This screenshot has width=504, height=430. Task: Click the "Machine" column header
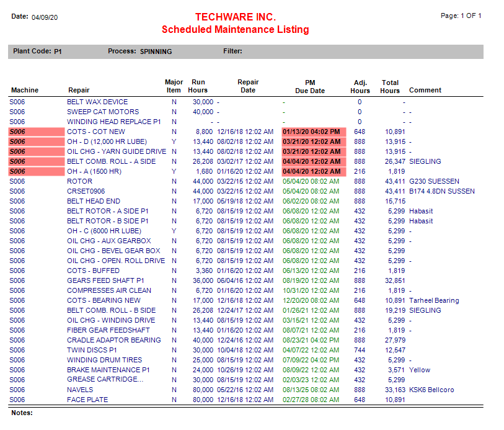(24, 90)
